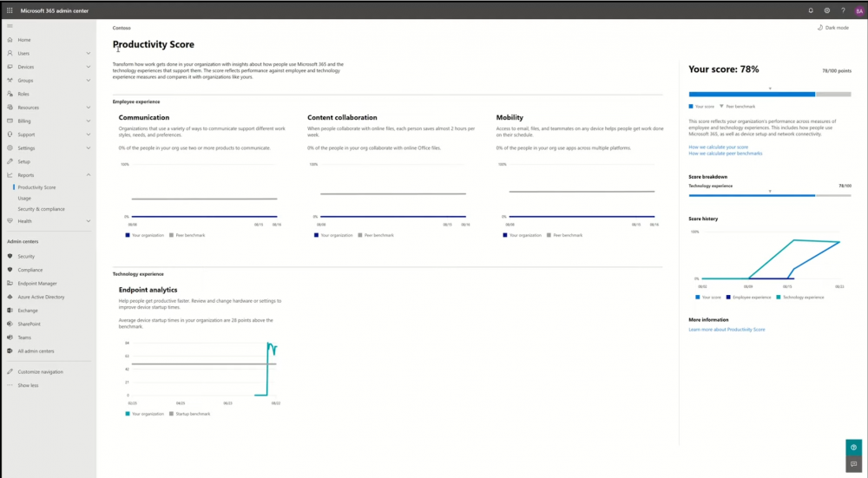
Task: Click the Endpoint Manager icon
Action: tap(10, 284)
